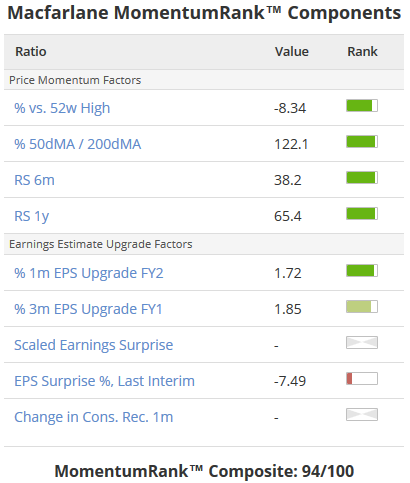Viewport: 410px width, 483px height.
Task: Click the empty Scaled Earnings Surprise rank icon
Action: coord(362,343)
